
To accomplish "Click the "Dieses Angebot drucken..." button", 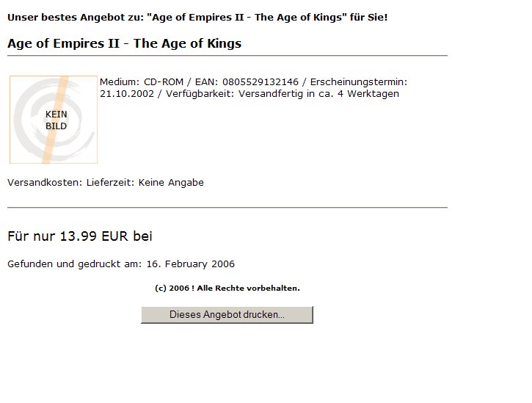I will point(227,315).
